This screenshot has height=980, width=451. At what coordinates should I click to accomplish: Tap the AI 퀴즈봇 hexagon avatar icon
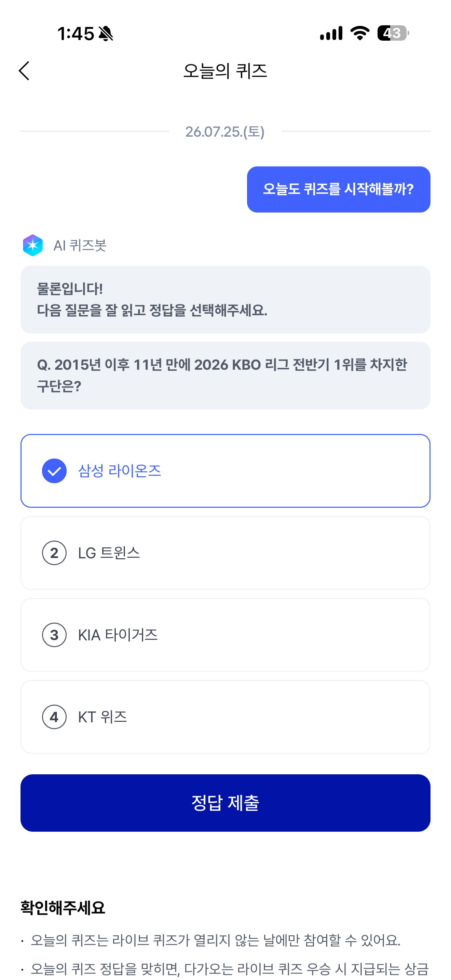(33, 245)
